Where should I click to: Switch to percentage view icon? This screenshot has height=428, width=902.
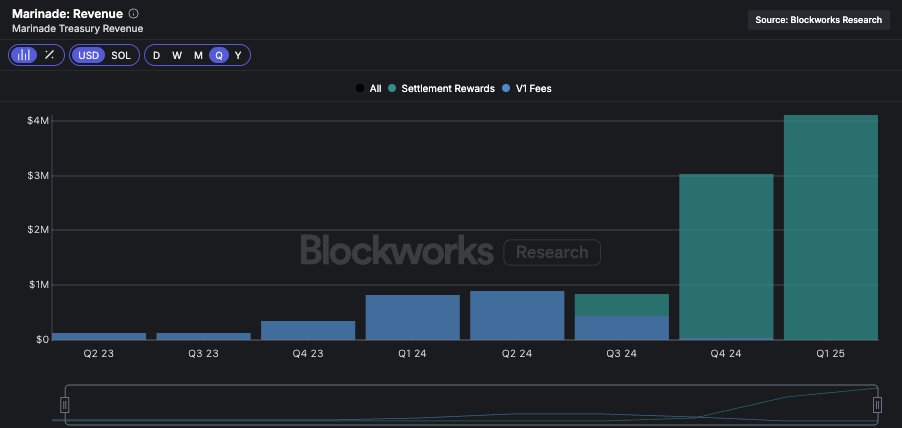click(x=49, y=55)
